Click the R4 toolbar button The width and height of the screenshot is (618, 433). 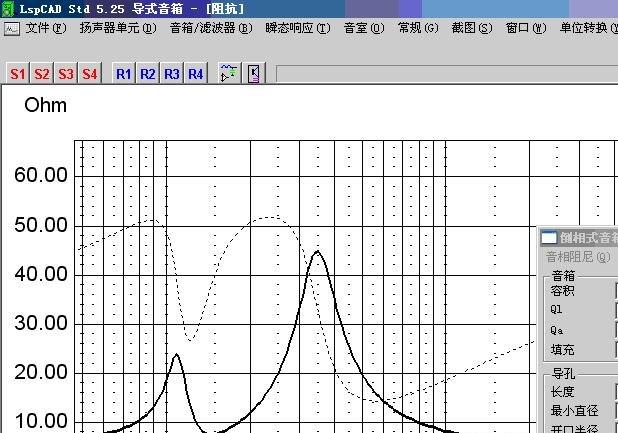(x=196, y=73)
